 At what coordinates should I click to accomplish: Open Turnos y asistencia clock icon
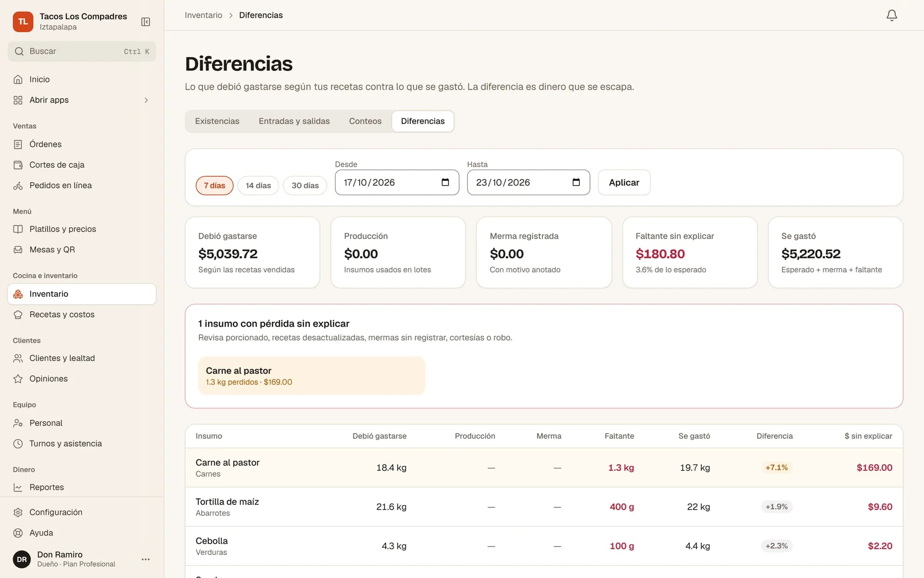(18, 443)
